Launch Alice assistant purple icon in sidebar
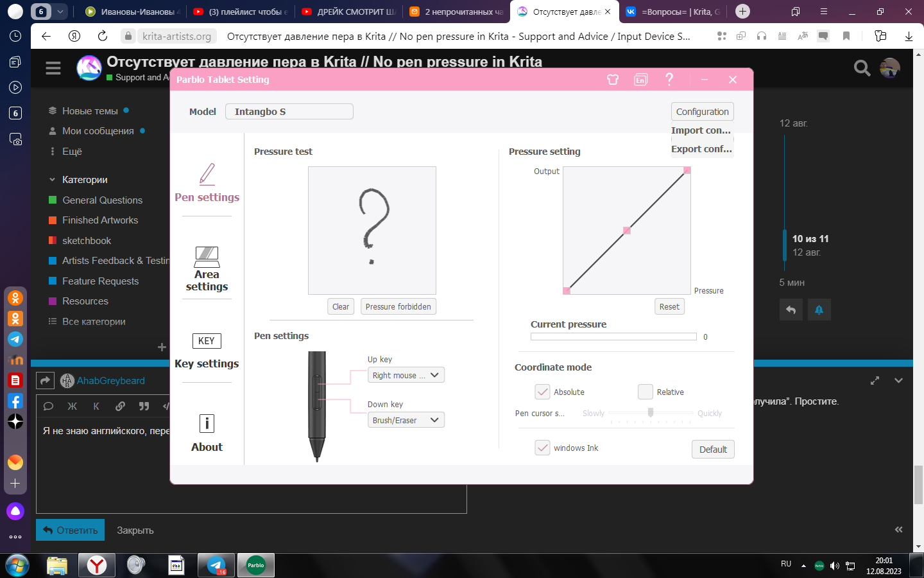This screenshot has height=578, width=924. pos(15,511)
